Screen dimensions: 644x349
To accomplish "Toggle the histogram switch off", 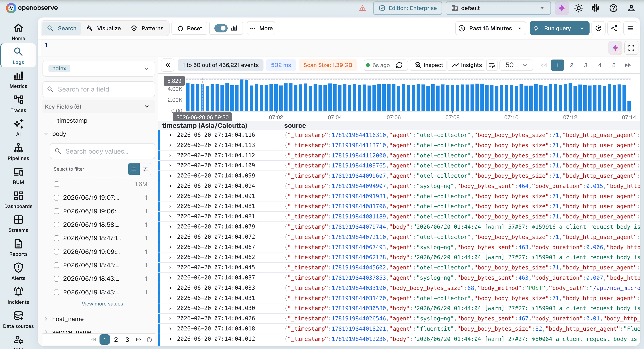I will click(x=221, y=28).
